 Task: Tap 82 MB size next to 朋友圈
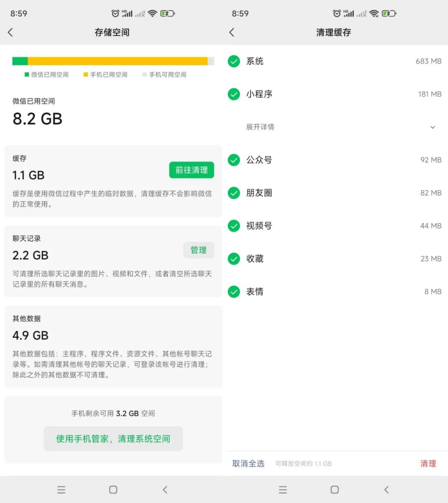coord(431,193)
